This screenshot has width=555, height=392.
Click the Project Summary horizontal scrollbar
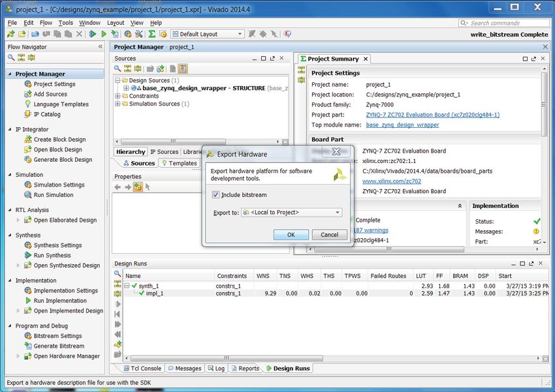pyautogui.click(x=388, y=249)
